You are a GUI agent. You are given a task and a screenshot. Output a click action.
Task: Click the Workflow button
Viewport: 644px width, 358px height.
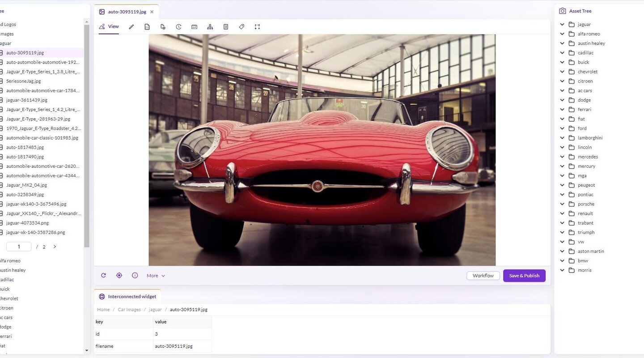click(x=483, y=276)
